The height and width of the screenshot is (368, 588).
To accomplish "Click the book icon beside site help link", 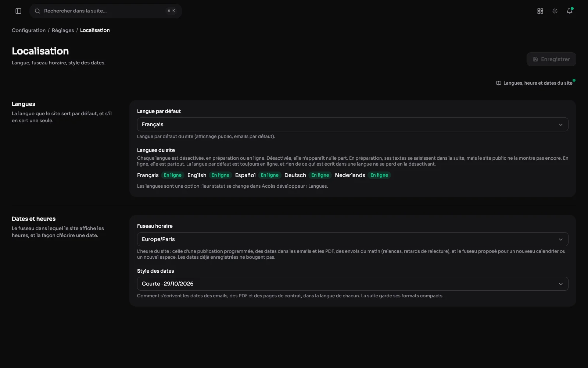I will 499,83.
